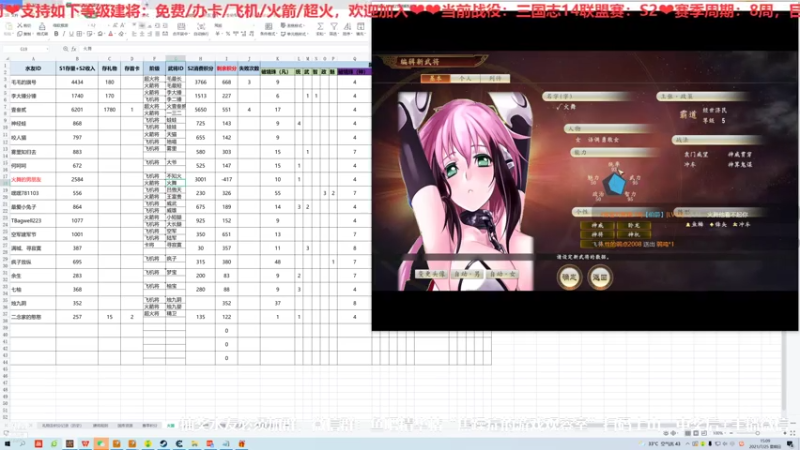This screenshot has width=800, height=450.
Task: Click the 变更头像 change portrait button
Action: (x=432, y=274)
